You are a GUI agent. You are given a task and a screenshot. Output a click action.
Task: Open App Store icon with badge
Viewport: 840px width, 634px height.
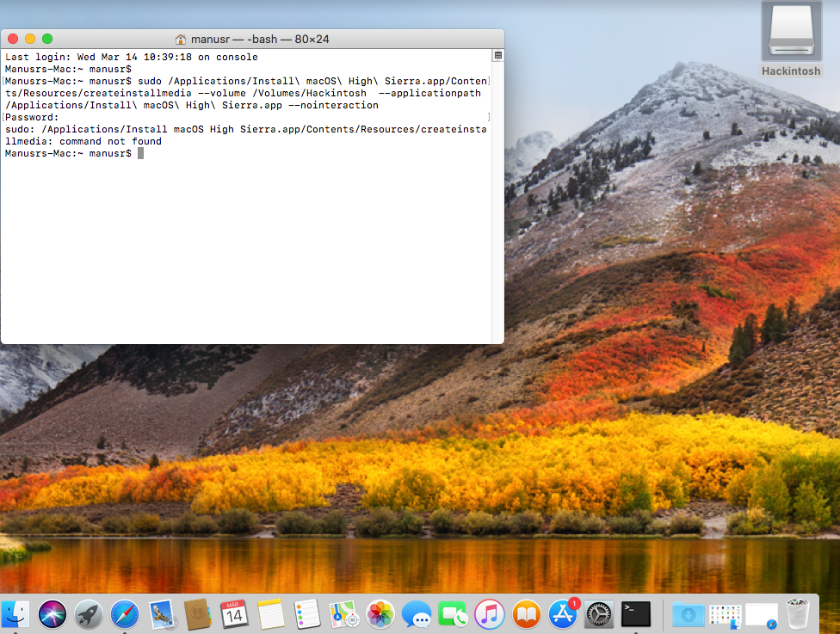[563, 613]
